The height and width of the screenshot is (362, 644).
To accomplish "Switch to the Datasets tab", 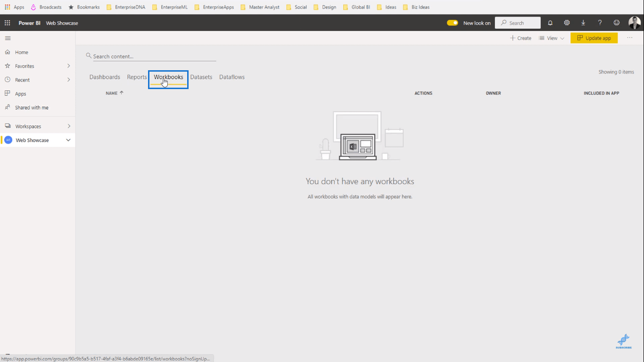I will [201, 77].
